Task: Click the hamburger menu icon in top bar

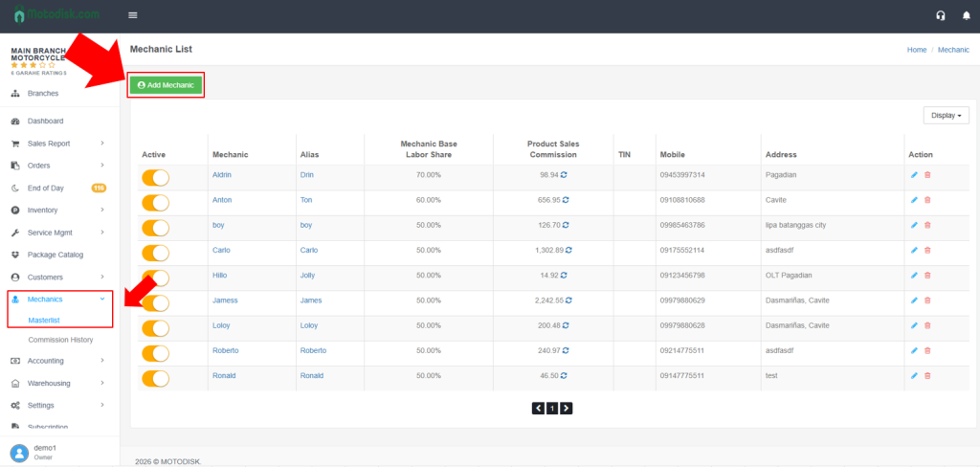Action: [133, 15]
